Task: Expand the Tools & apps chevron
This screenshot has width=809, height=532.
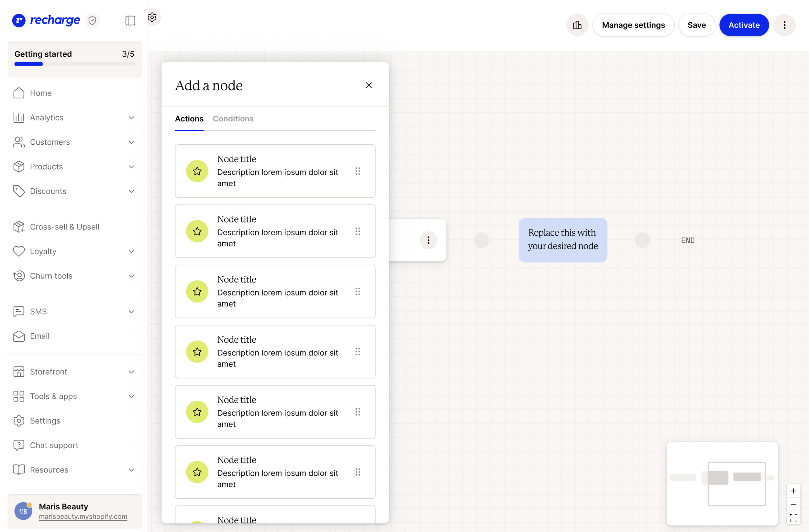Action: tap(131, 396)
